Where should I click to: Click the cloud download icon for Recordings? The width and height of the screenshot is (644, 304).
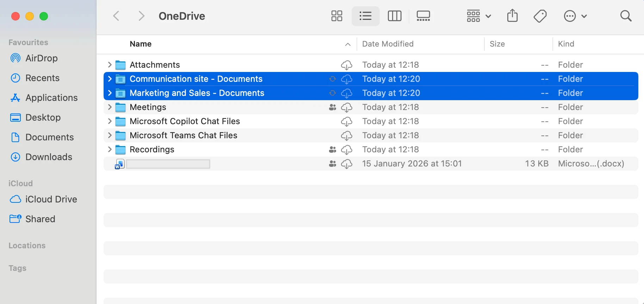click(x=347, y=150)
